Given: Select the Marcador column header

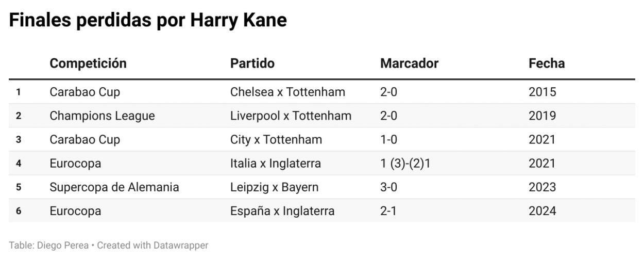Looking at the screenshot, I should (x=409, y=63).
